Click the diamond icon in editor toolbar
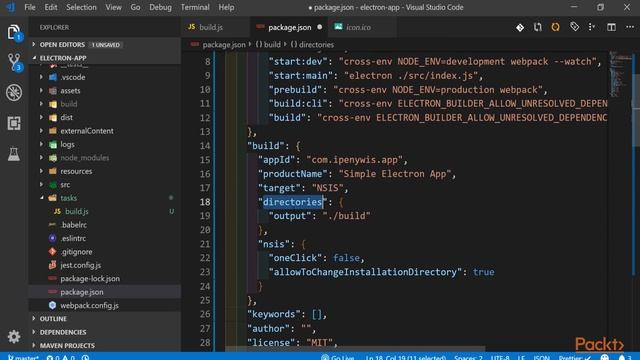 tap(520, 27)
